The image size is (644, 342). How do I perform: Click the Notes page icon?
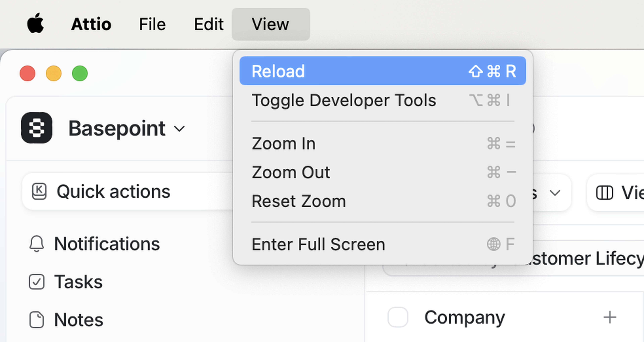(37, 320)
